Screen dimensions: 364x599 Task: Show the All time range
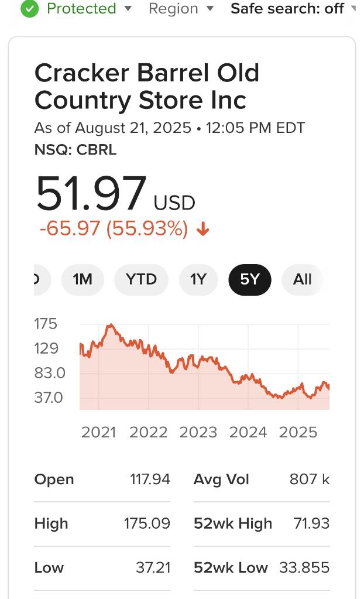pos(302,280)
